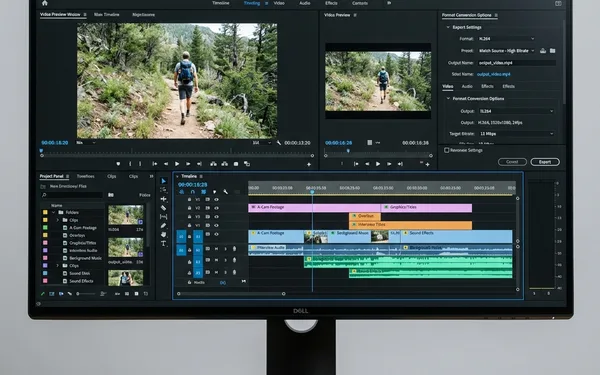The image size is (600, 375).
Task: Add marker in timeline header
Action: coord(215,192)
